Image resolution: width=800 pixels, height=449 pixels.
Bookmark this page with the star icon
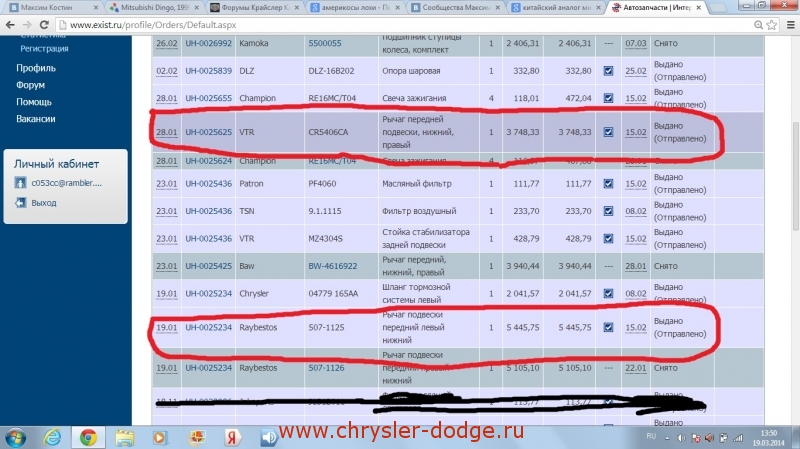point(772,24)
